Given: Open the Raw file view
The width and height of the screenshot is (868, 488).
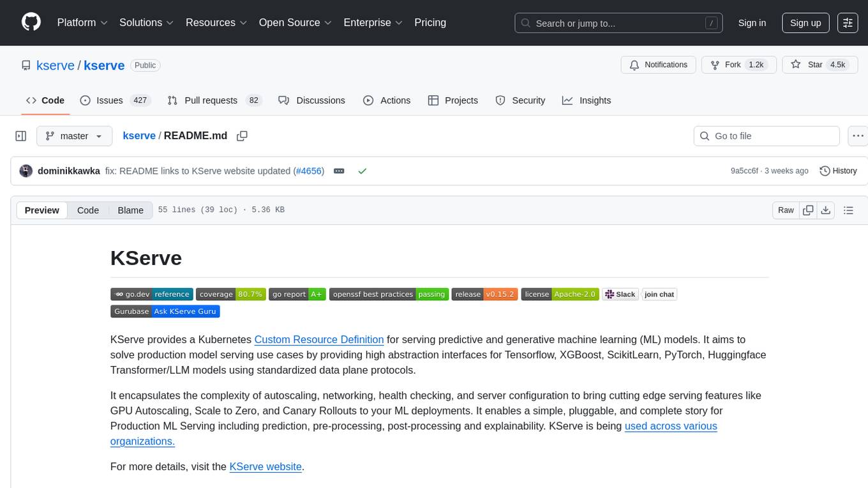Looking at the screenshot, I should click(786, 210).
